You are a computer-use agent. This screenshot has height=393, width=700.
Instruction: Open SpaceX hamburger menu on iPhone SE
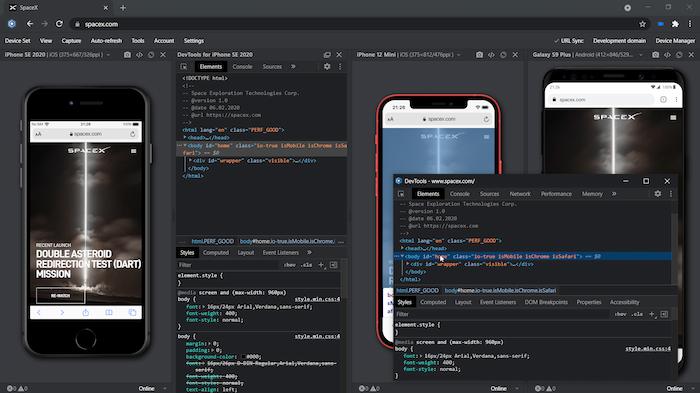[133, 151]
